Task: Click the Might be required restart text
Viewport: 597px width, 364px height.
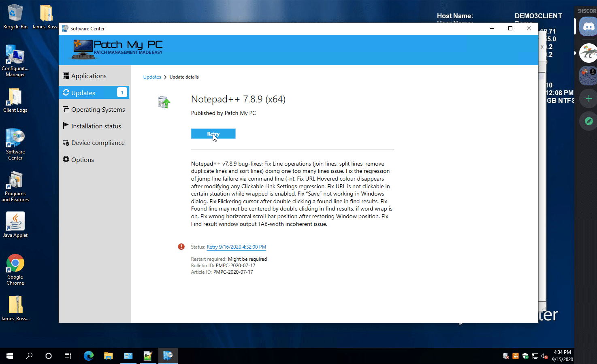Action: pos(247,259)
